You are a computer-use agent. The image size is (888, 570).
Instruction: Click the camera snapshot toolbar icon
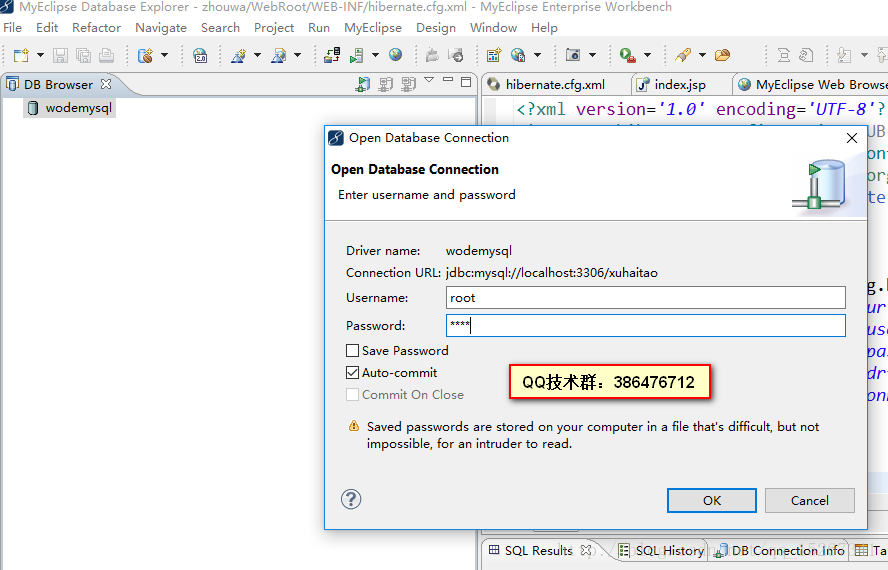(573, 55)
